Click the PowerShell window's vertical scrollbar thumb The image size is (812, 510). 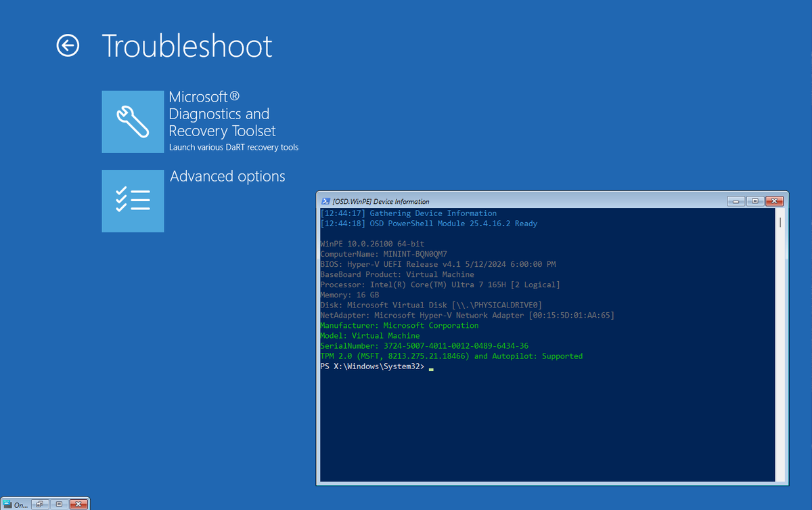tap(780, 222)
